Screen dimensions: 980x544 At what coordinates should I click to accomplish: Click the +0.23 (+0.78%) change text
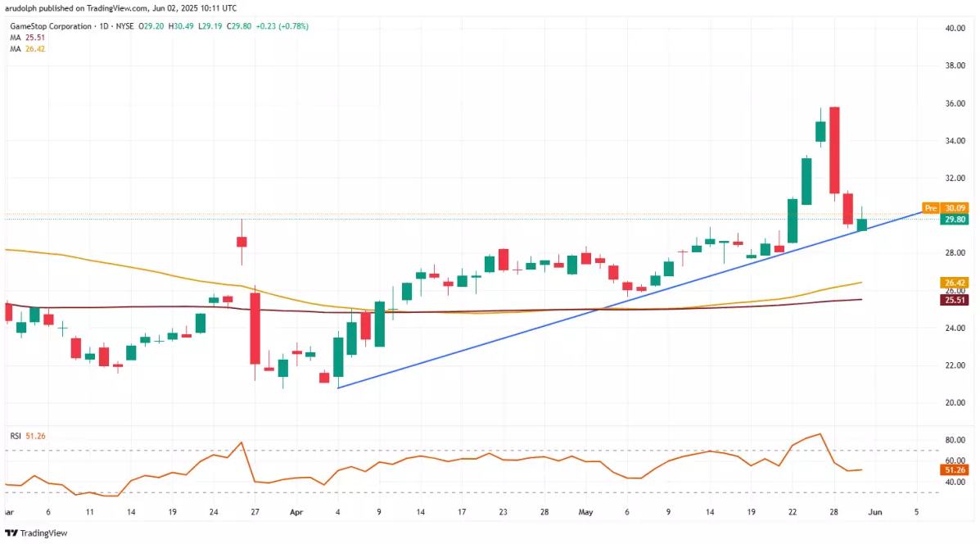coord(282,26)
